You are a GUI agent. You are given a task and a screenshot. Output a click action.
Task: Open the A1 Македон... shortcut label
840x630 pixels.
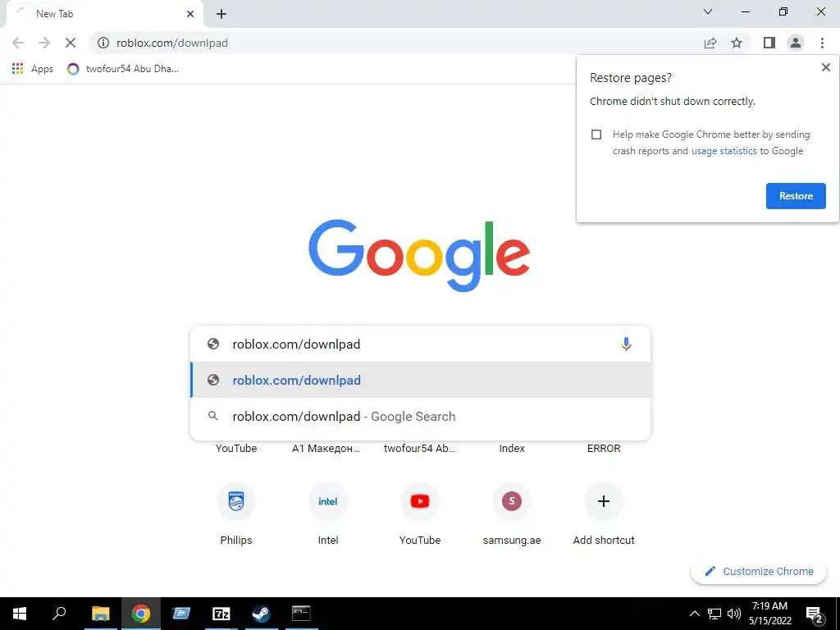(x=326, y=449)
